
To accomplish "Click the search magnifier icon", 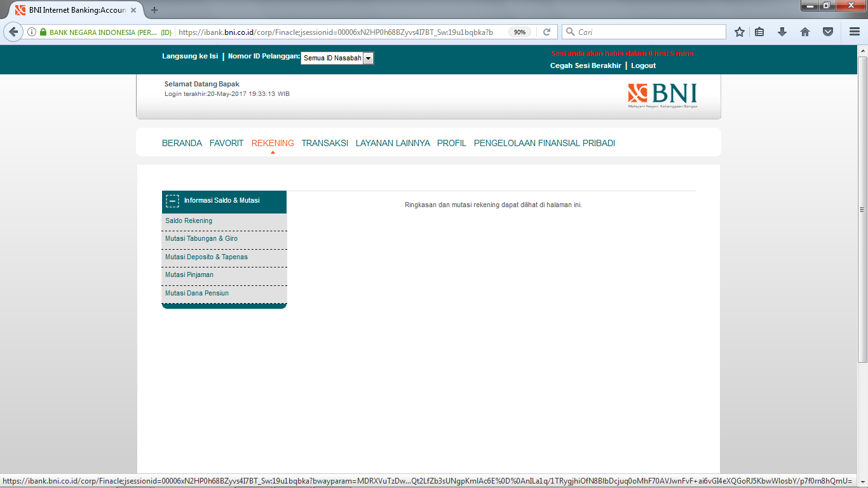I will (x=570, y=32).
